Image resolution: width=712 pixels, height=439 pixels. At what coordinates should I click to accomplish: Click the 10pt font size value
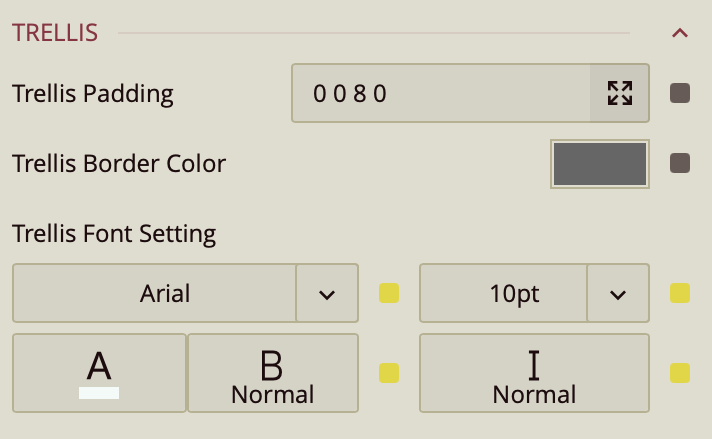click(503, 294)
